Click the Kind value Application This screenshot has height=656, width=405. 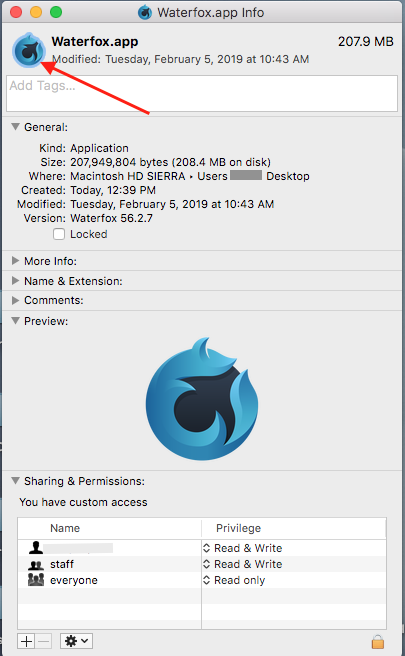click(99, 148)
